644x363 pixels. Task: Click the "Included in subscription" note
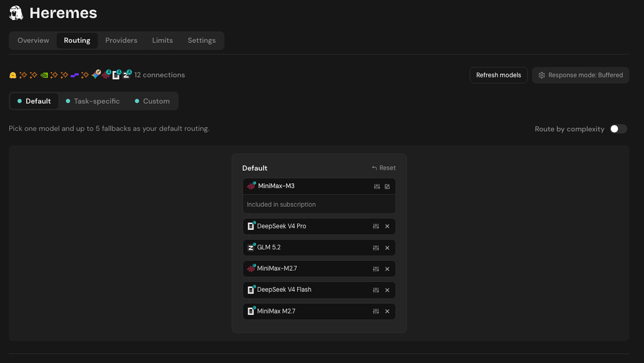click(x=281, y=205)
